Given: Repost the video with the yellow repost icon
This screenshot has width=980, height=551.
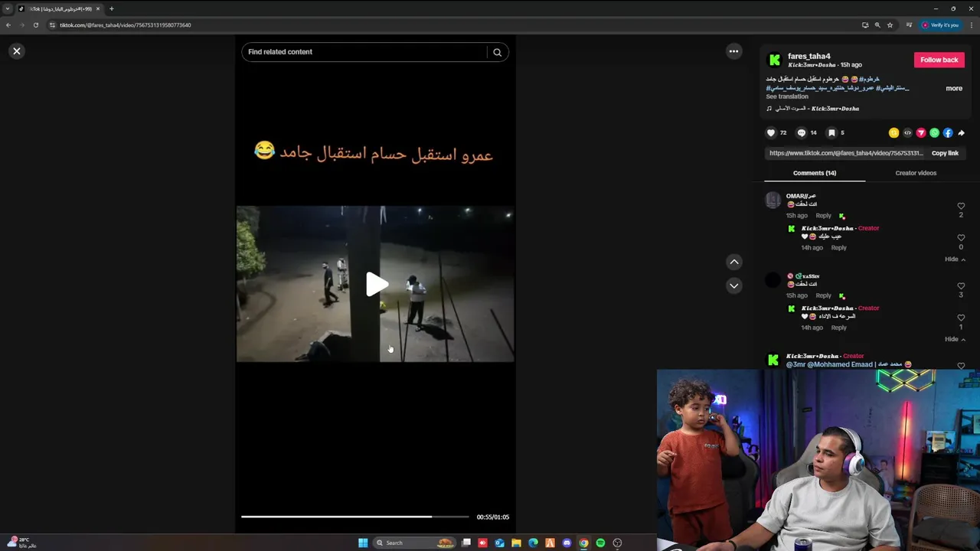Looking at the screenshot, I should point(893,132).
